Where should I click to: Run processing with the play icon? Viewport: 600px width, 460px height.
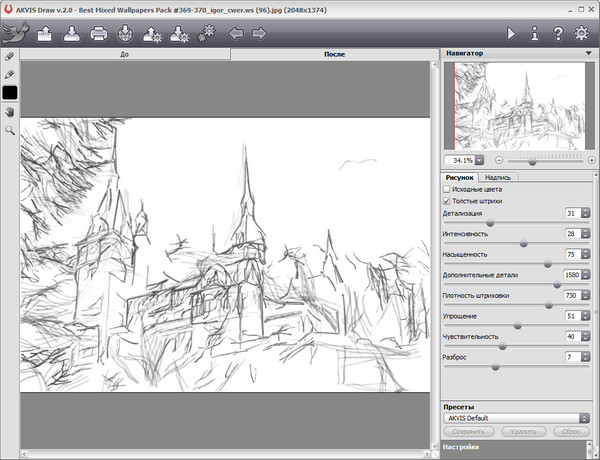click(512, 34)
